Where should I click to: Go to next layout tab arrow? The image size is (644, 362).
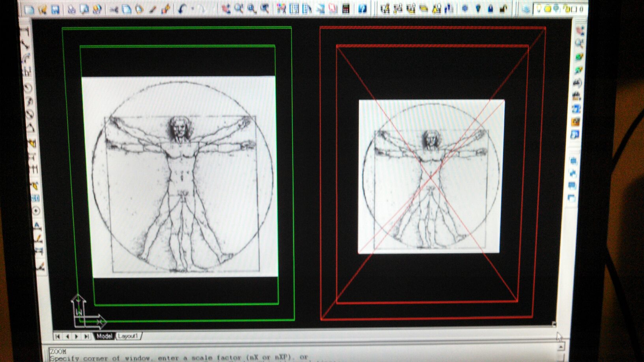[x=77, y=336]
